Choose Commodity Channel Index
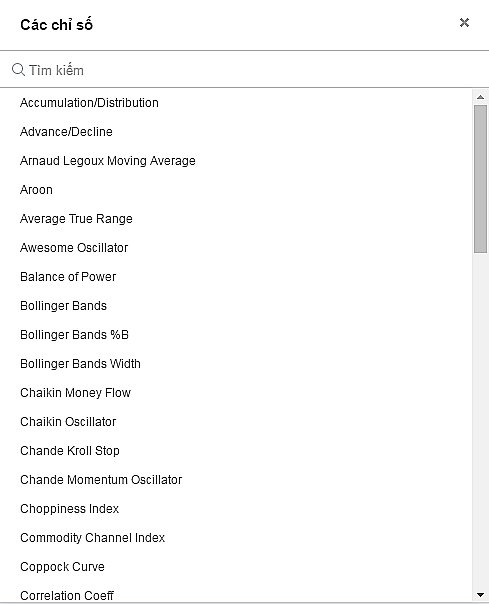 tap(236, 538)
